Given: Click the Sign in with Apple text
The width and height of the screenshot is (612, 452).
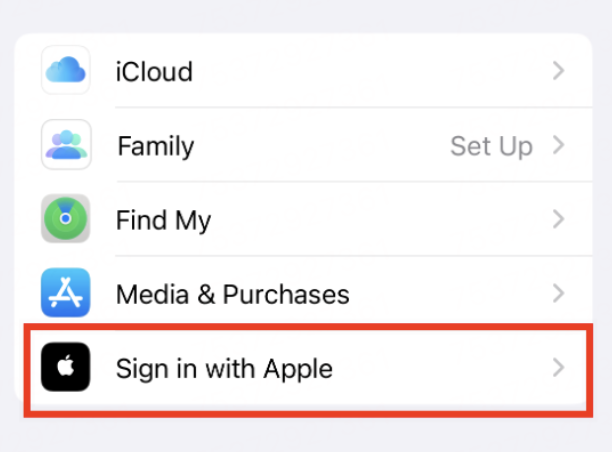Looking at the screenshot, I should (224, 369).
